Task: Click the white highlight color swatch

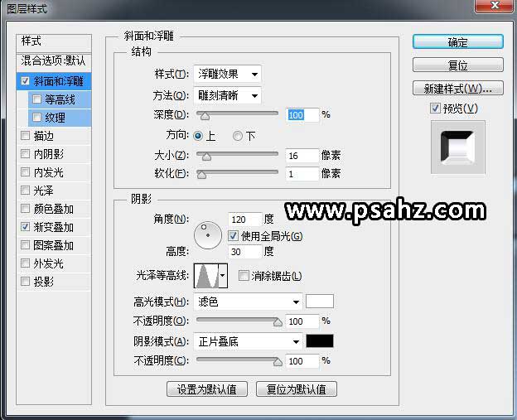Action: tap(319, 302)
